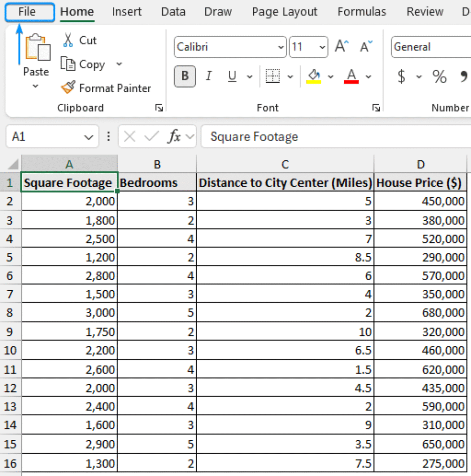
Task: Select the House Price ($) header cell
Action: 420,183
